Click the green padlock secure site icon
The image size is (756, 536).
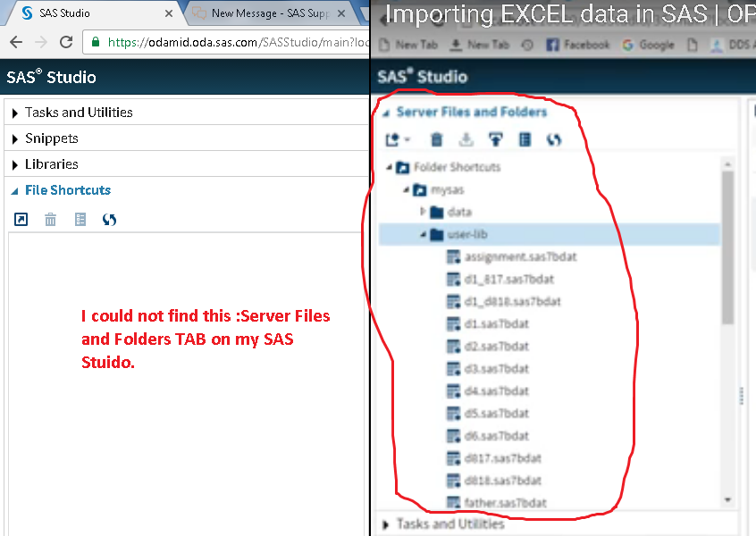click(96, 42)
